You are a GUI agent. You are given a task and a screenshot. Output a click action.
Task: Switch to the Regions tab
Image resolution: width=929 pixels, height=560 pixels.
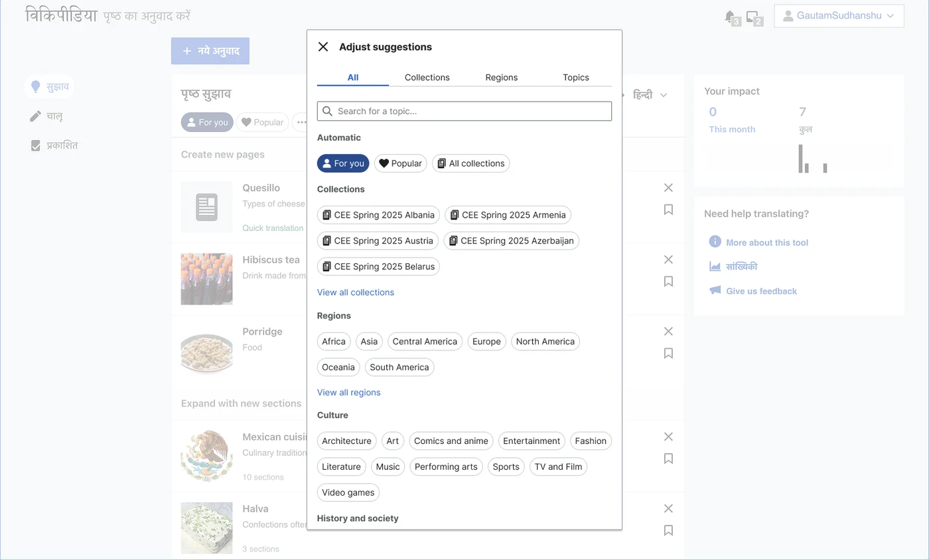tap(502, 78)
